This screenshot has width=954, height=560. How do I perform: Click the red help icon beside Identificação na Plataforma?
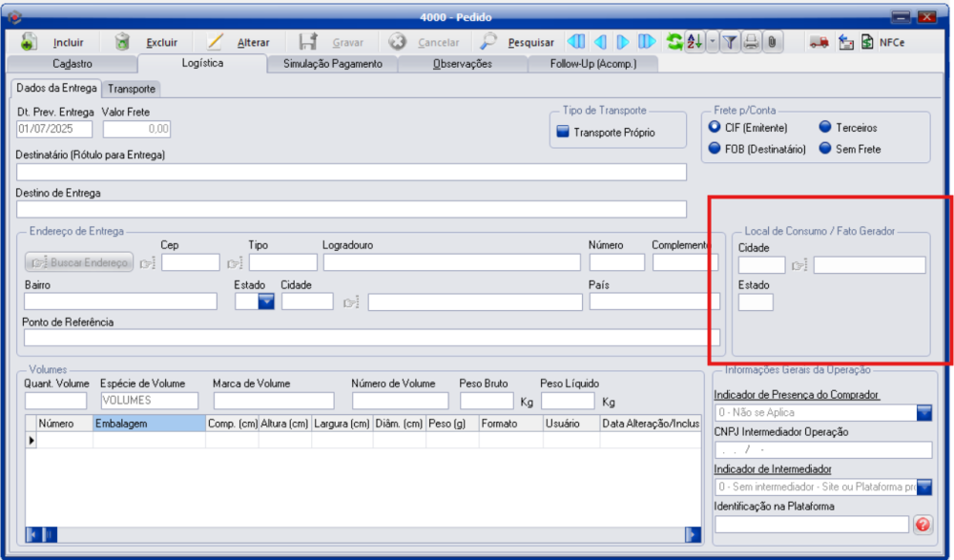coord(923,524)
